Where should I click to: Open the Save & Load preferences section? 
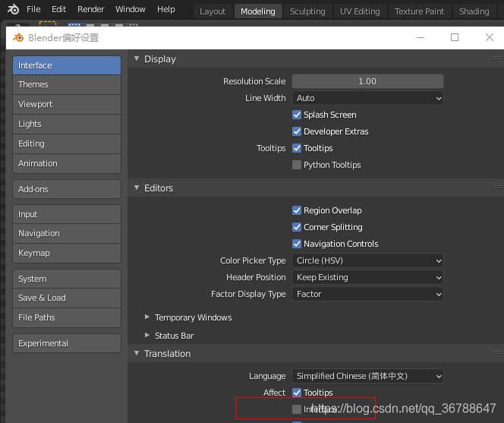[x=67, y=298]
